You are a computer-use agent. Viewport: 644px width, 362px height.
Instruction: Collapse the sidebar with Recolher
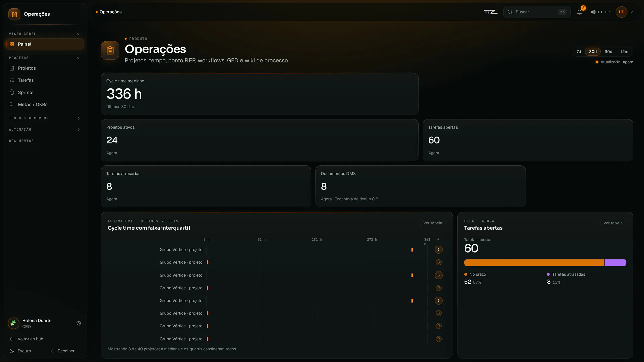coord(62,351)
